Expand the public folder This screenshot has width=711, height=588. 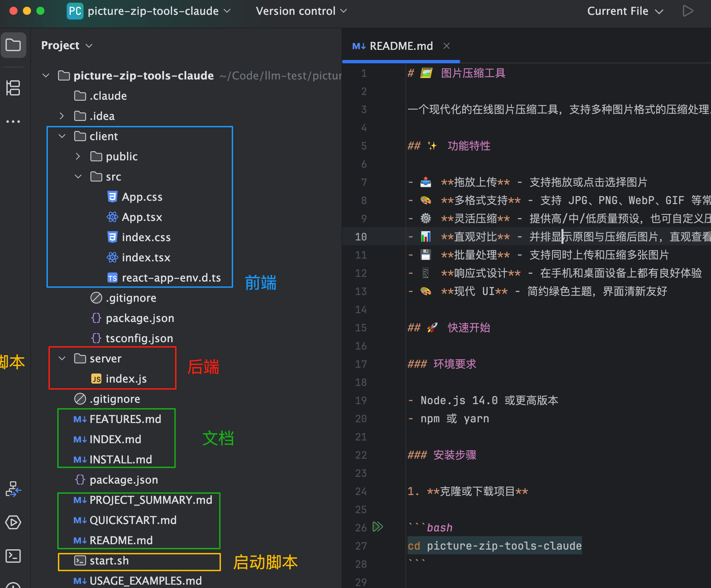click(x=78, y=156)
